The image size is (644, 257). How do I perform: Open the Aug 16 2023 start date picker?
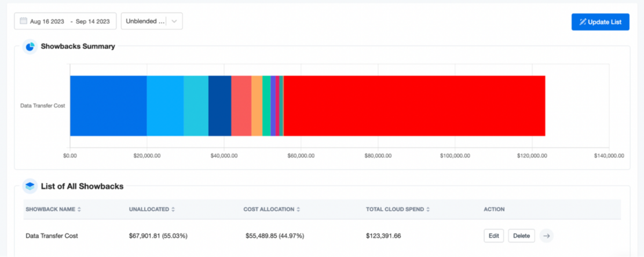click(47, 21)
